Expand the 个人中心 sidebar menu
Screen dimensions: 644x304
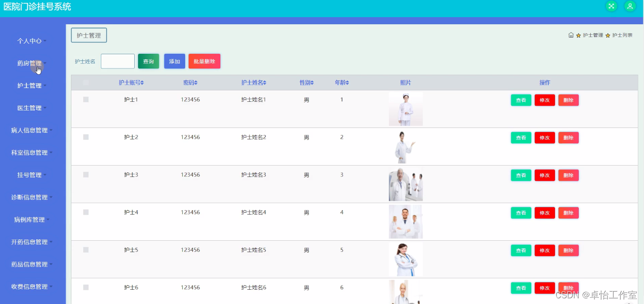pos(32,41)
